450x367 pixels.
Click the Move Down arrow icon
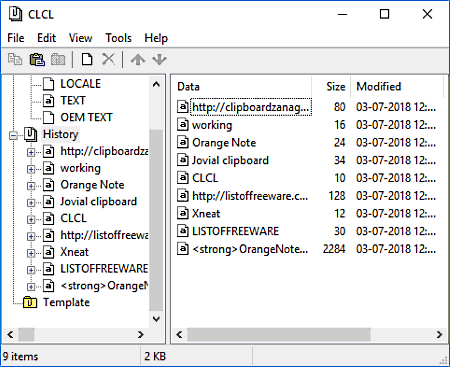point(159,60)
